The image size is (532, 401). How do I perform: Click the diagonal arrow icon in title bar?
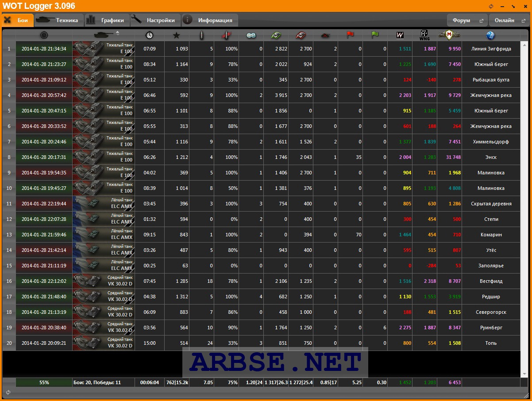tap(513, 6)
